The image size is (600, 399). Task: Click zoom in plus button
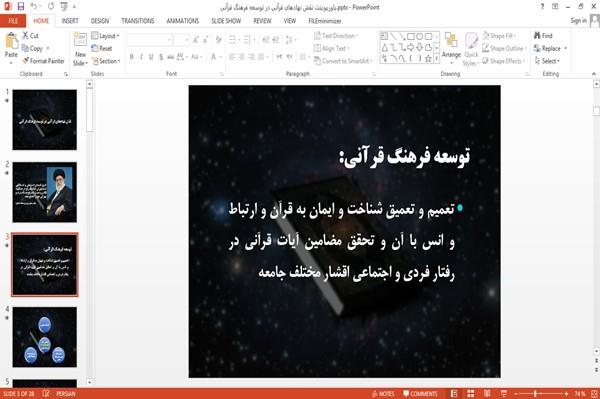coord(566,393)
